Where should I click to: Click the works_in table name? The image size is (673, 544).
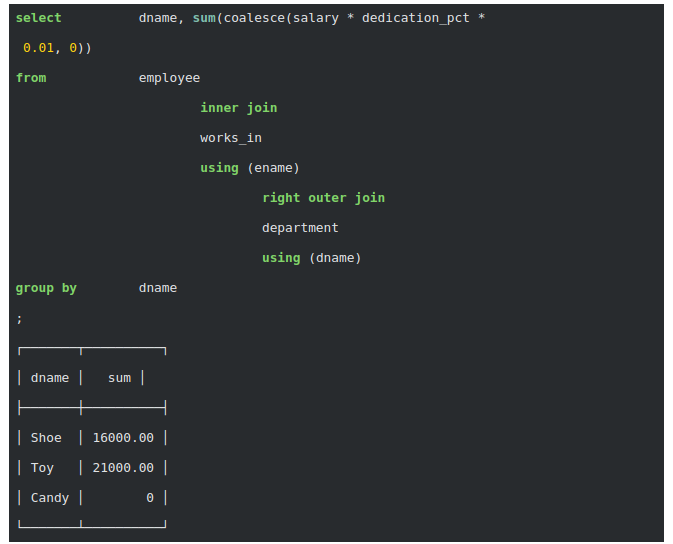click(x=230, y=138)
